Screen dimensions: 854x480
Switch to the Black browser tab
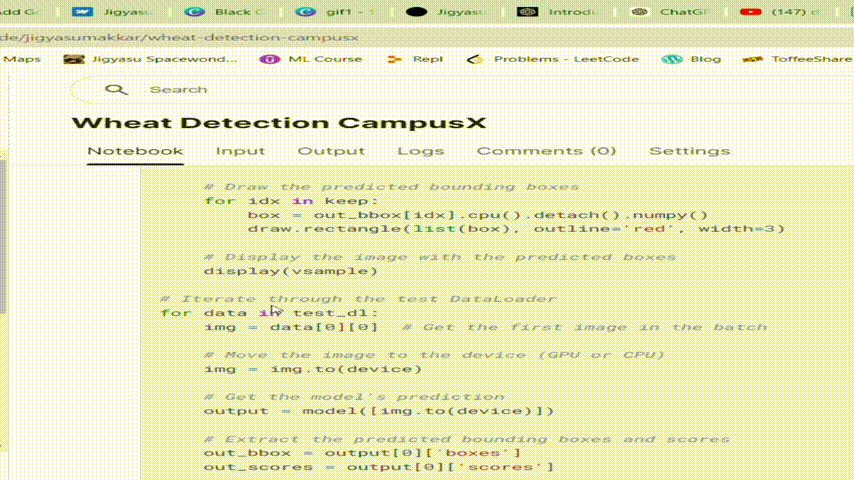pyautogui.click(x=223, y=11)
